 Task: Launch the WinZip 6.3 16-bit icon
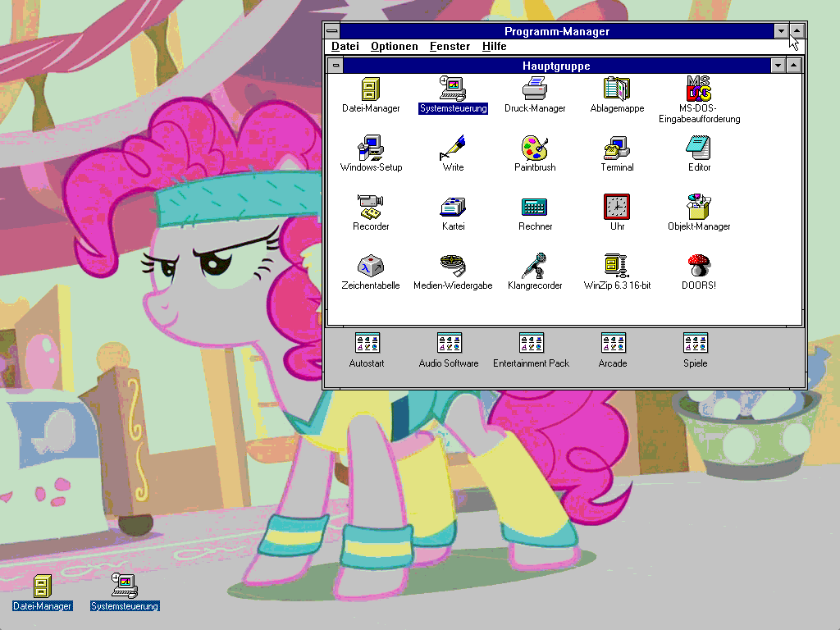tap(617, 266)
